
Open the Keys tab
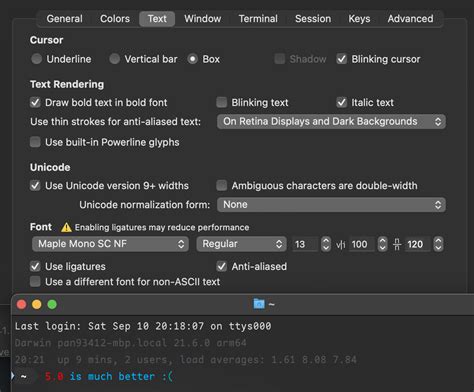[359, 19]
